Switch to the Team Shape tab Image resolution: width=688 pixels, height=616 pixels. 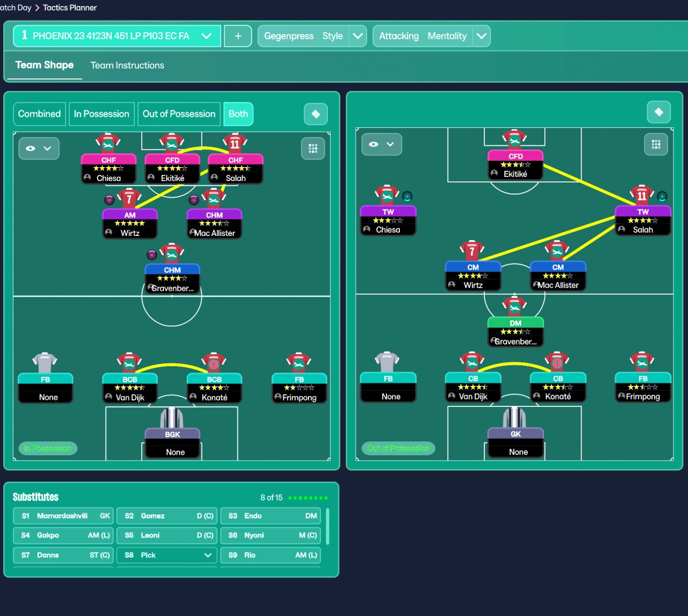coord(45,65)
